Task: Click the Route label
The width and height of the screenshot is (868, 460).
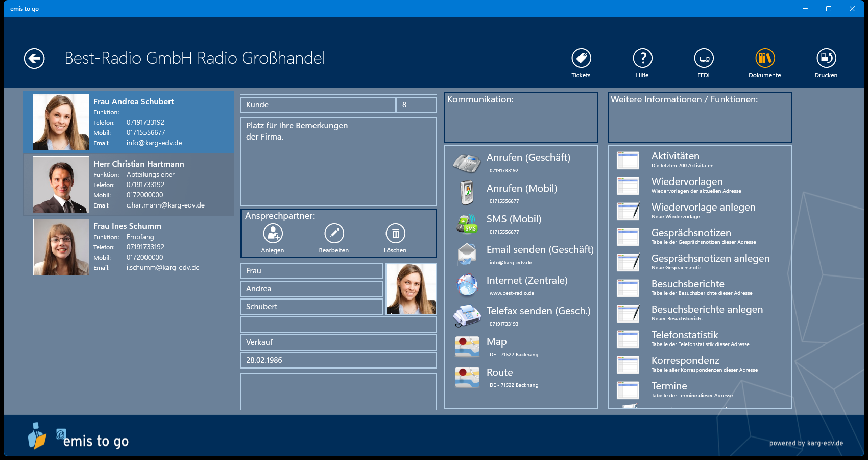Action: [500, 373]
